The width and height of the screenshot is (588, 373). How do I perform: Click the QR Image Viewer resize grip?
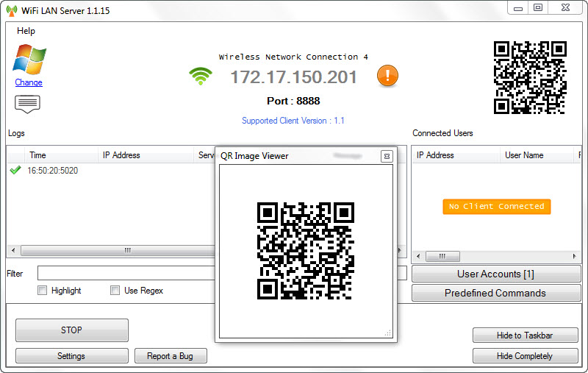point(388,333)
